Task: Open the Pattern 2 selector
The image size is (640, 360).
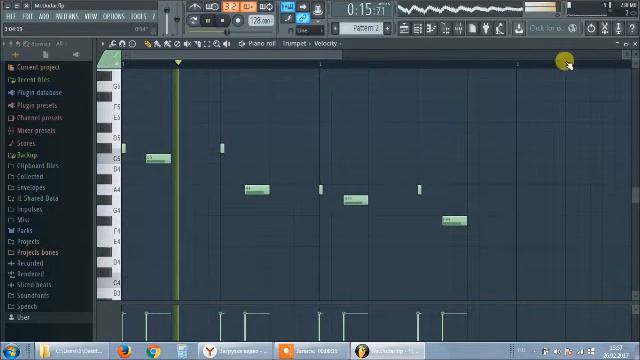Action: (361, 28)
